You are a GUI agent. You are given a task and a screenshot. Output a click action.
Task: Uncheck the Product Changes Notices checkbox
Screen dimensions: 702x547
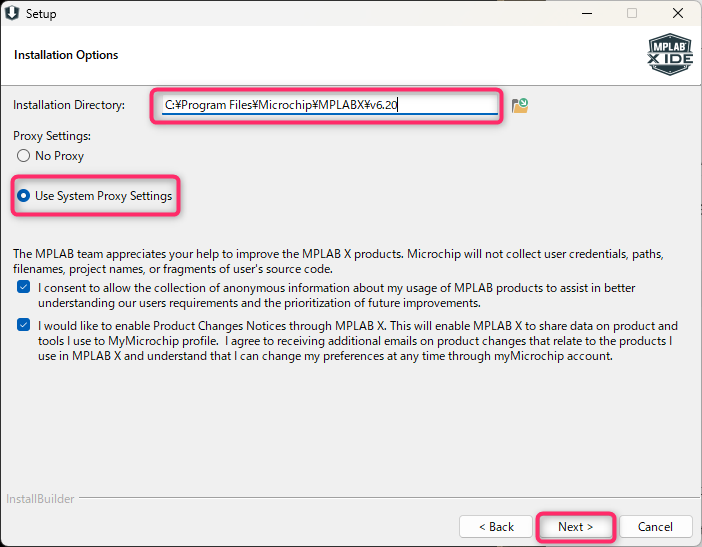[x=23, y=325]
